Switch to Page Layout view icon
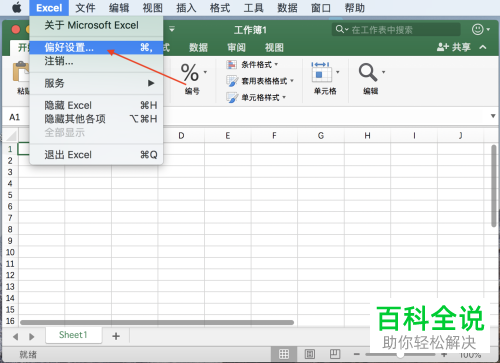The height and width of the screenshot is (363, 500). point(310,354)
